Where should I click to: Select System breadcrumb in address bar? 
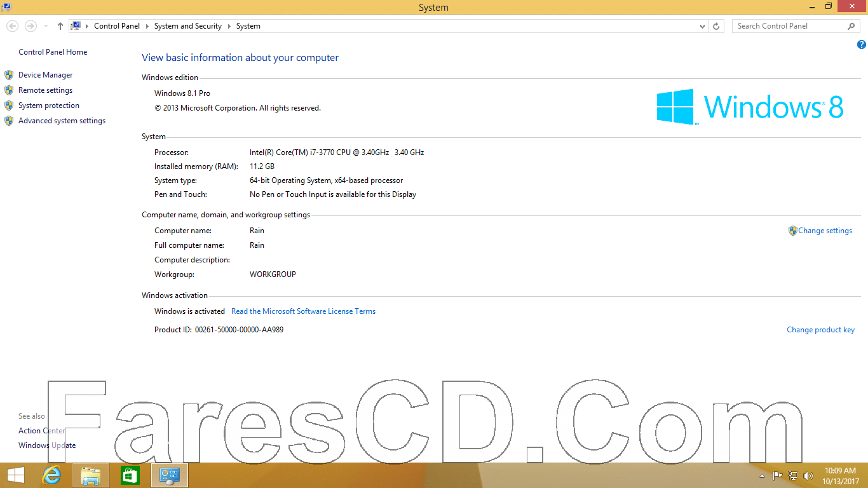click(248, 26)
